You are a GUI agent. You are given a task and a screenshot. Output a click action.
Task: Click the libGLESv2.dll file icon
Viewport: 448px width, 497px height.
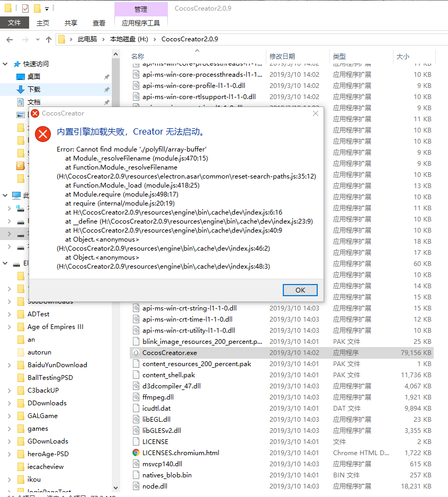coord(136,430)
